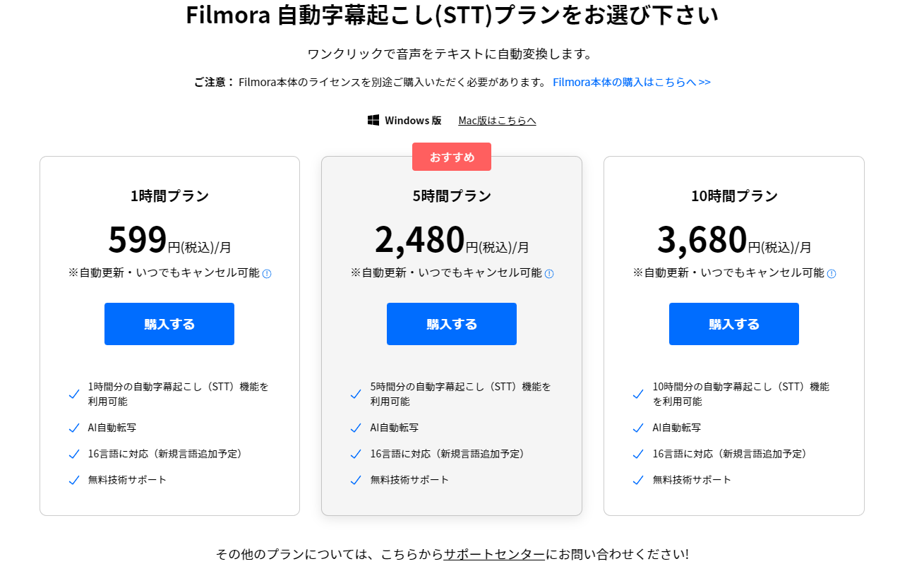924x583 pixels.
Task: Open the サポートセンター link
Action: coord(494,554)
